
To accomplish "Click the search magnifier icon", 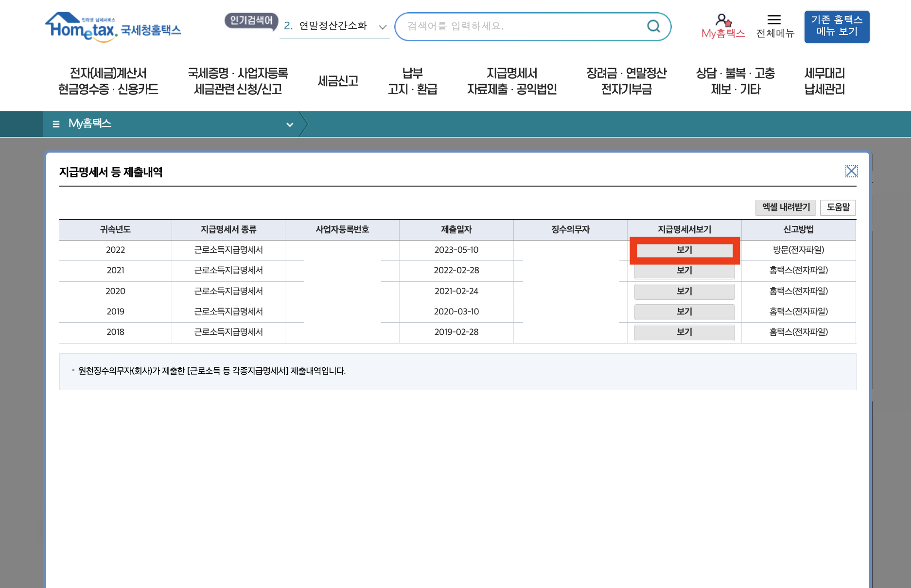I will [x=653, y=27].
